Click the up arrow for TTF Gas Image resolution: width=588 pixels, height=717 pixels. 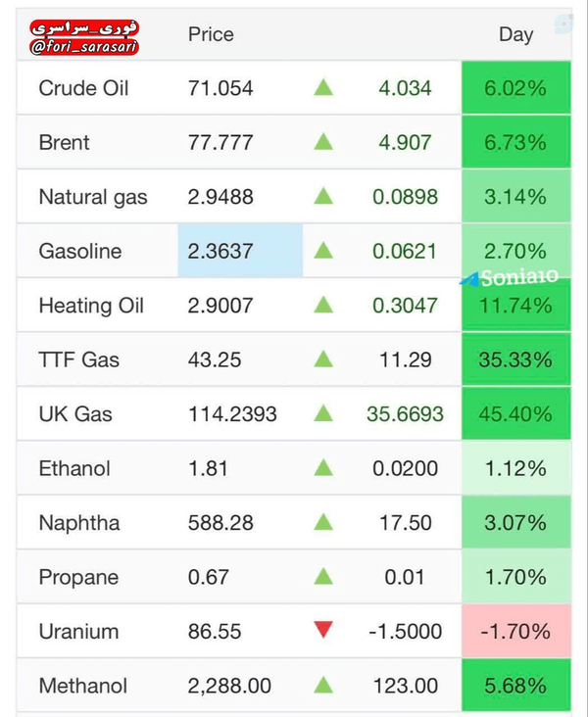[323, 358]
